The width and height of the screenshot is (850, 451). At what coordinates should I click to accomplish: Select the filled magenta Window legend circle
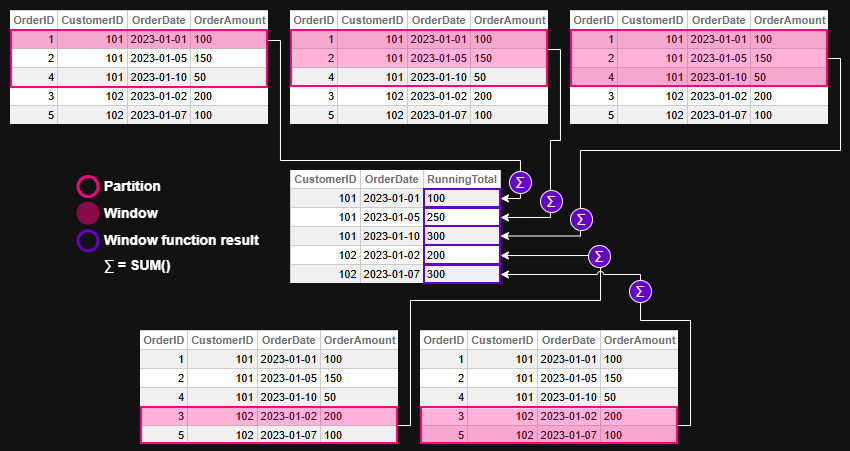(88, 213)
